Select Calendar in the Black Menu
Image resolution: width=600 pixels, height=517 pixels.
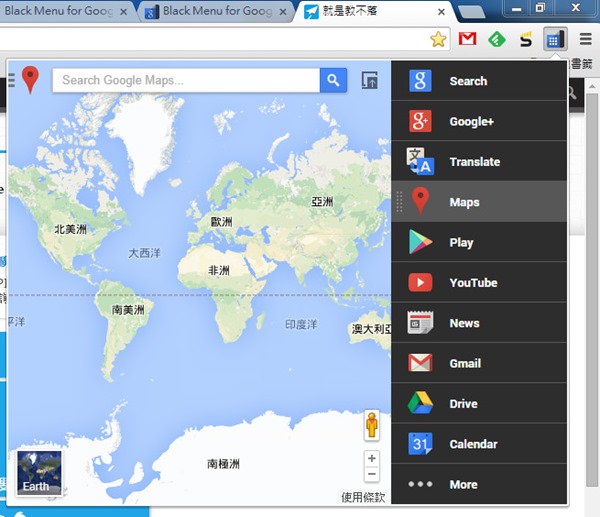point(479,444)
